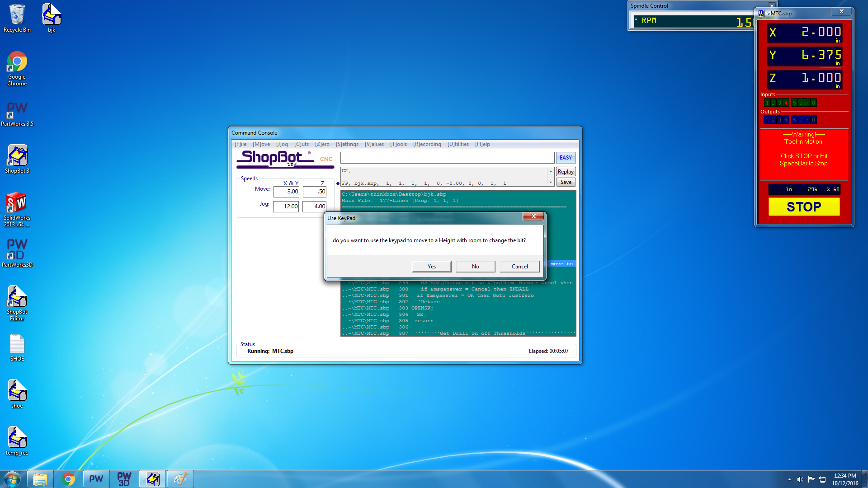Click the Move Z speed field

tap(315, 192)
